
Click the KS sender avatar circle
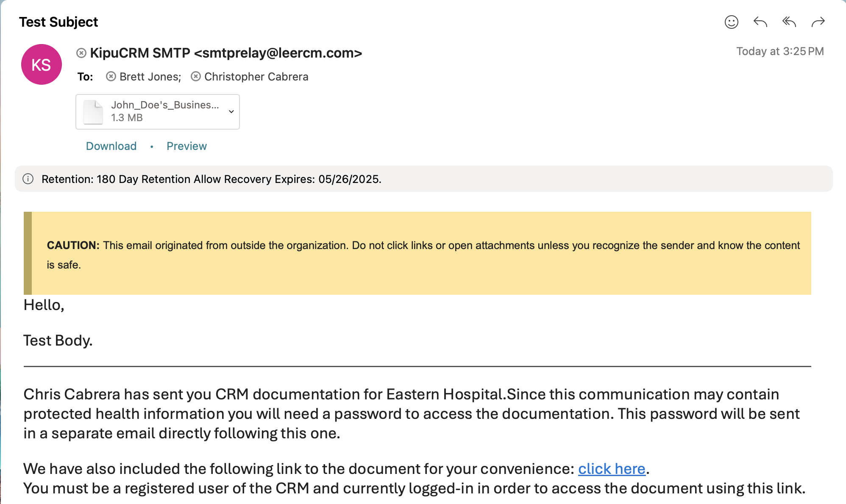point(42,64)
